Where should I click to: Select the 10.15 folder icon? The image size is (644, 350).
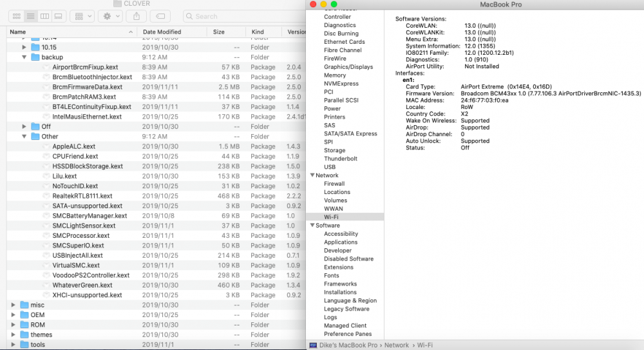[35, 47]
